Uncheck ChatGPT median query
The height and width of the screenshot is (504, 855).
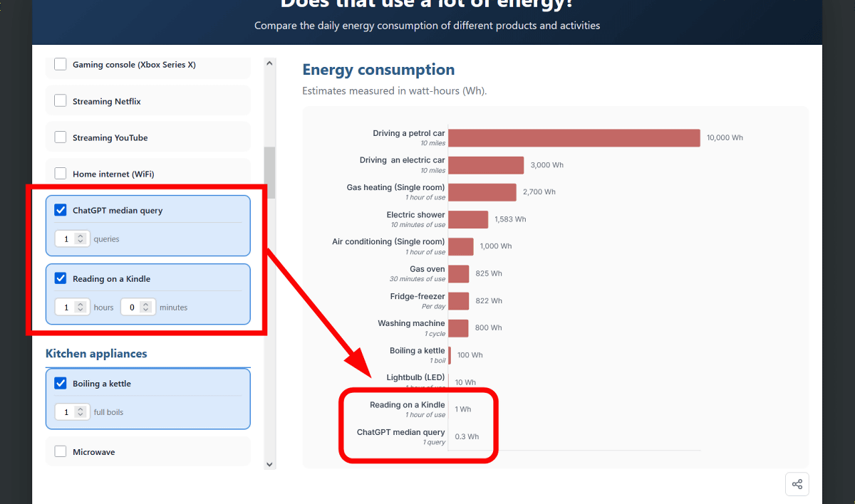[61, 211]
